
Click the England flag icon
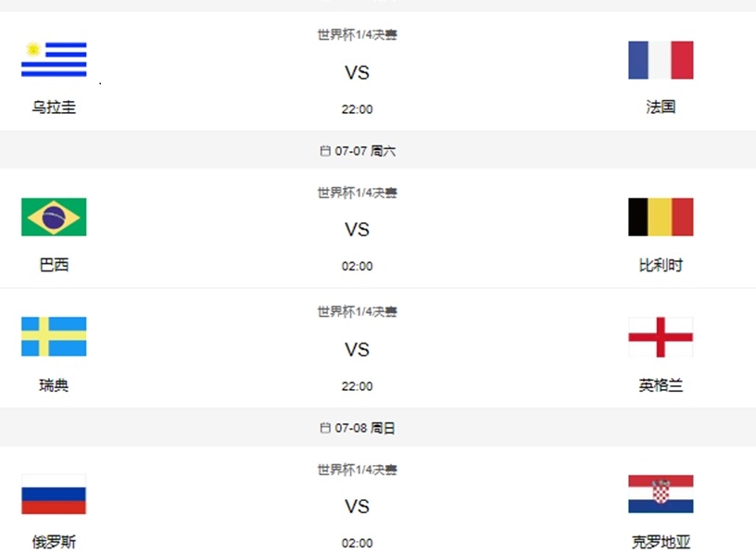pyautogui.click(x=661, y=337)
